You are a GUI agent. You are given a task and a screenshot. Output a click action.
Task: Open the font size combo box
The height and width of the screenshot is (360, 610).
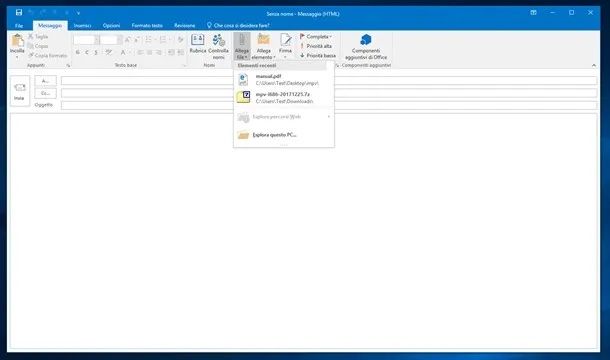click(x=111, y=40)
